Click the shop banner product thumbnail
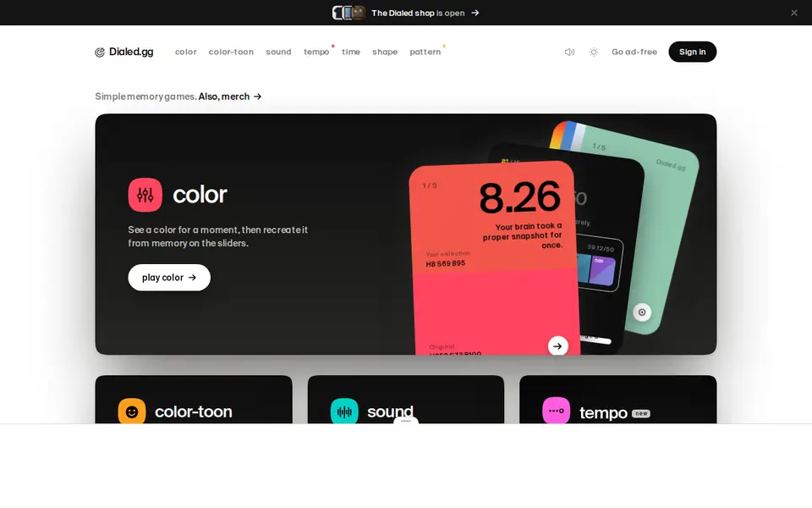The width and height of the screenshot is (812, 508). 349,13
